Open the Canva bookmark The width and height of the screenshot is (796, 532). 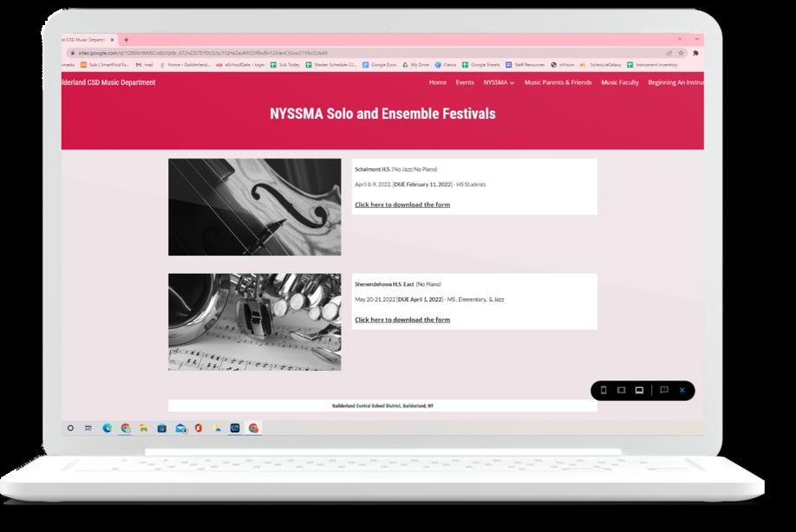pos(446,65)
